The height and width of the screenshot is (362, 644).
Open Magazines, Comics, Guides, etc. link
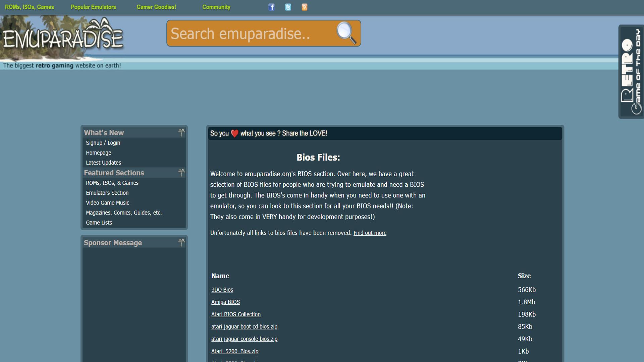pyautogui.click(x=124, y=213)
